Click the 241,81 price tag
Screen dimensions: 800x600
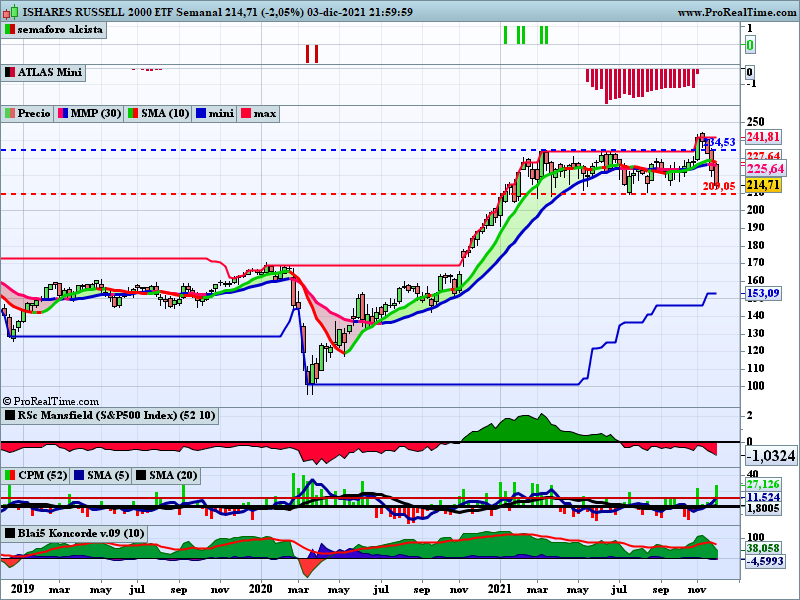click(x=763, y=137)
